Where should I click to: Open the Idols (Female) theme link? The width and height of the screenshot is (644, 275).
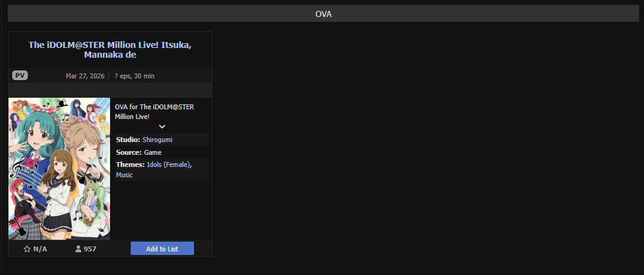tap(168, 165)
